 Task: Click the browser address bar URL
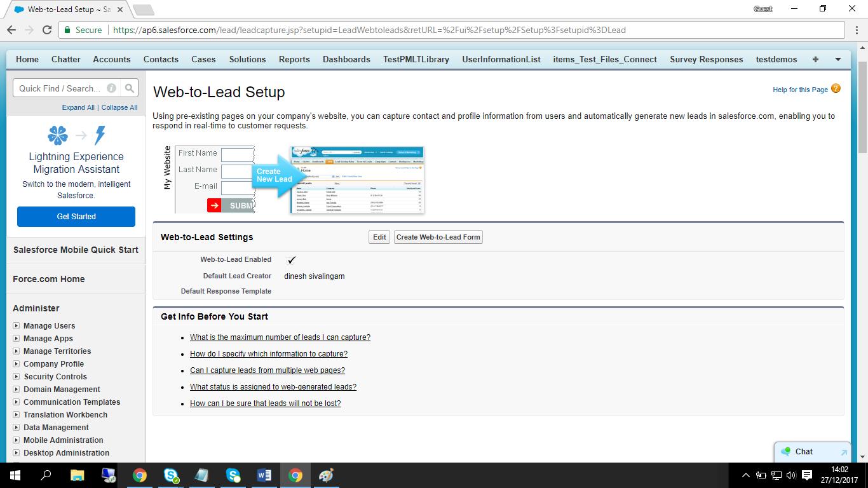tap(369, 30)
